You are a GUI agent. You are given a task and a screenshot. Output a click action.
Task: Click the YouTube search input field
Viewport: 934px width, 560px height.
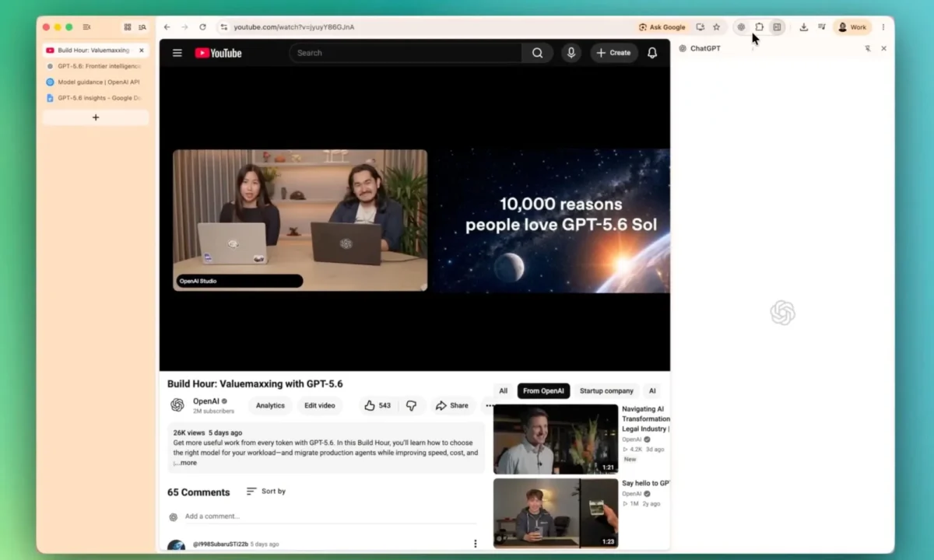[405, 53]
